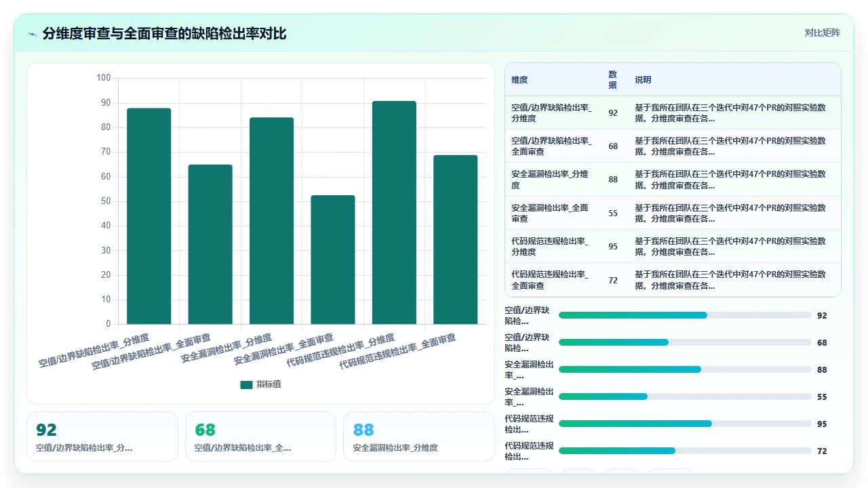Click x-axis label 代码规范违规检出率_全面审查 below the chart
This screenshot has width=868, height=488.
[397, 351]
